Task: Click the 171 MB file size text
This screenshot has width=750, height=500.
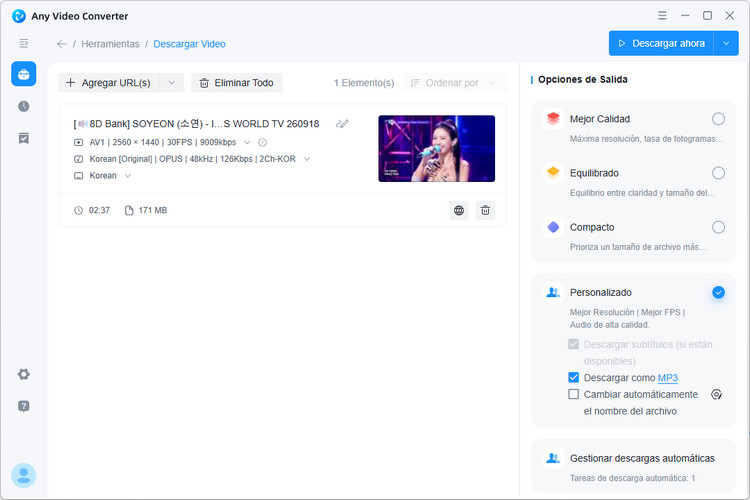Action: pyautogui.click(x=153, y=211)
